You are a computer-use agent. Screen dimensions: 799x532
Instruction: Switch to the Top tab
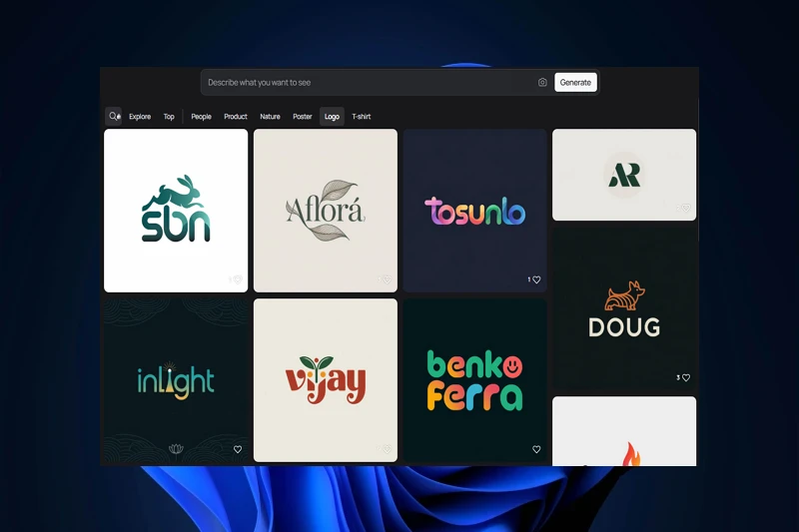tap(169, 117)
